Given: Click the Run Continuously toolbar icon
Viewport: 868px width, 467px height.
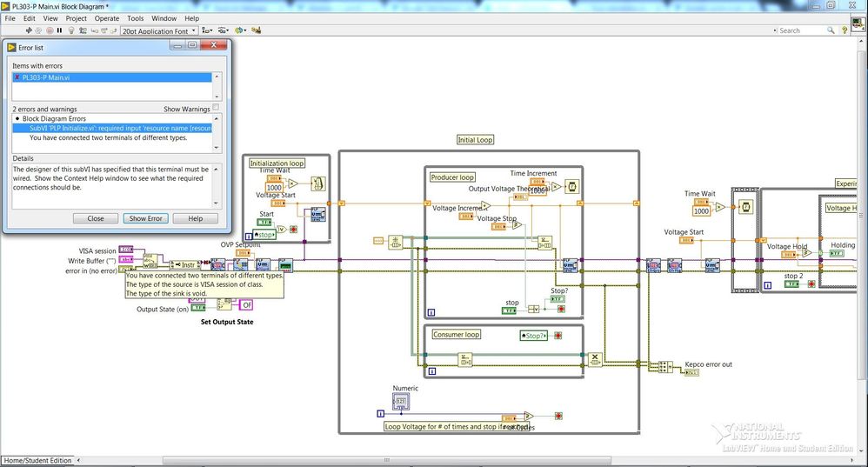Looking at the screenshot, I should coord(39,31).
